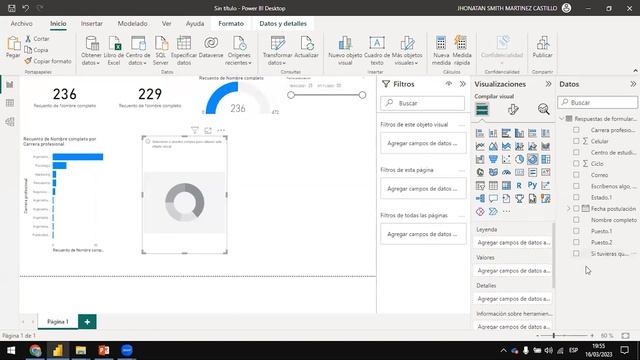Add a new page with plus button
Image resolution: width=640 pixels, height=360 pixels.
point(87,322)
